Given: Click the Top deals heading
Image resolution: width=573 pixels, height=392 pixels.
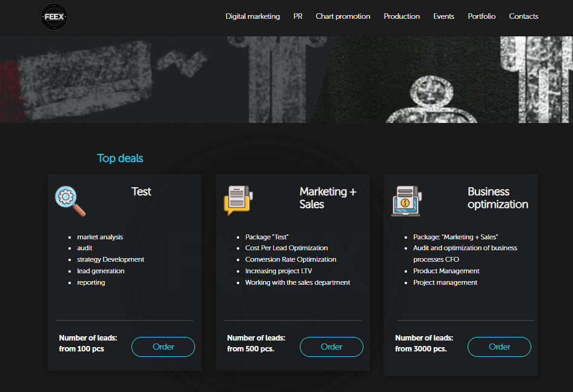Looking at the screenshot, I should pyautogui.click(x=120, y=158).
